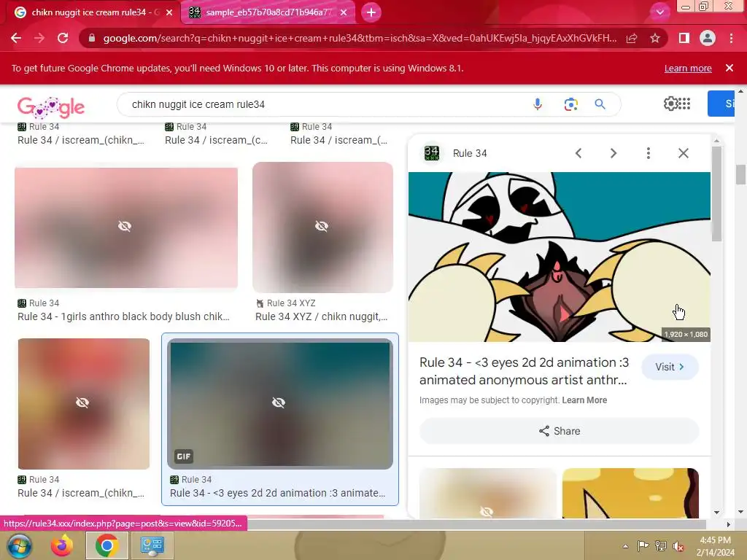
Task: Click the Chrome taskbar icon
Action: [x=107, y=545]
